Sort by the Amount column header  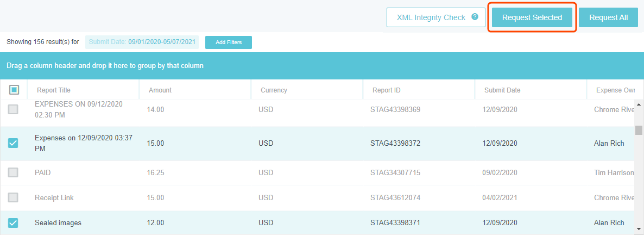coord(160,90)
